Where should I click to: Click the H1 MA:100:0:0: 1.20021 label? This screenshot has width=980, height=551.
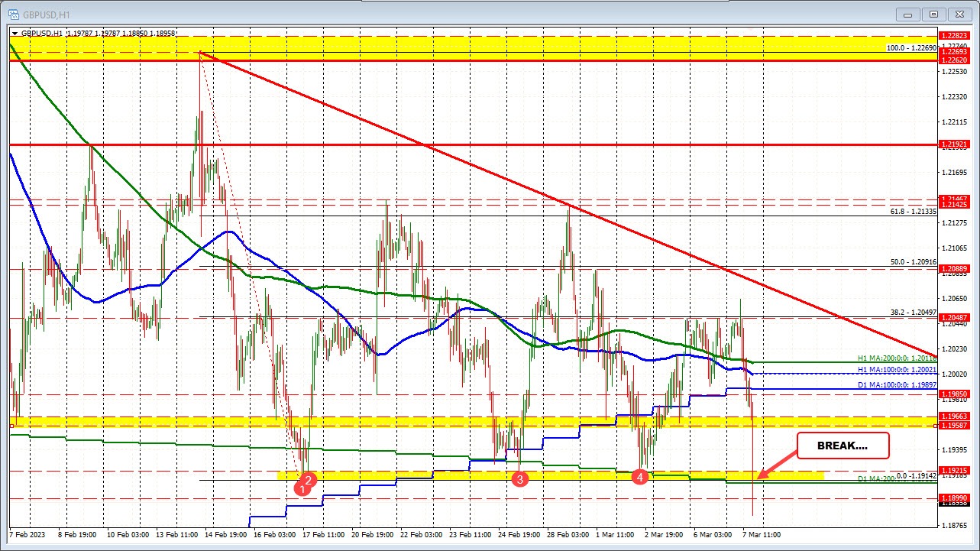click(x=897, y=369)
